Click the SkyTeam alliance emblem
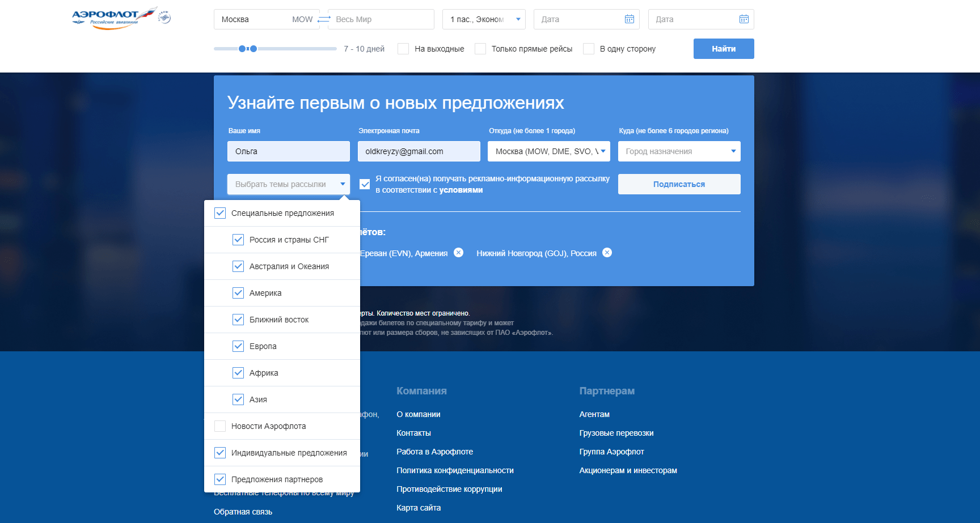The height and width of the screenshot is (523, 980). point(164,18)
